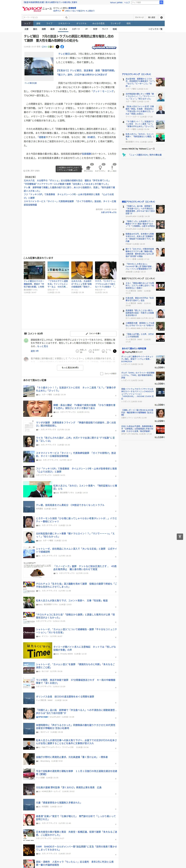Click the なるほど reaction on first comment

pyautogui.click(x=94, y=351)
